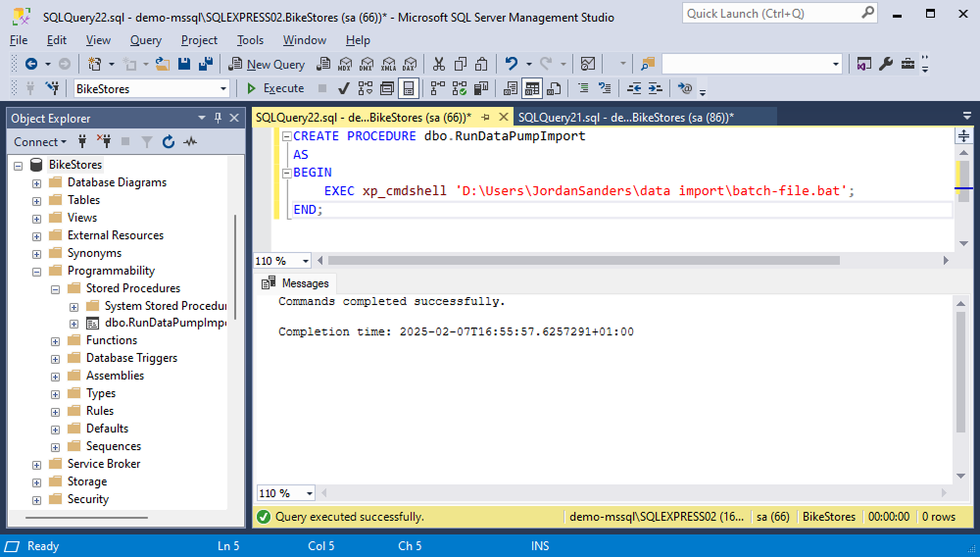Click the Execute button
This screenshot has width=980, height=557.
[x=275, y=89]
